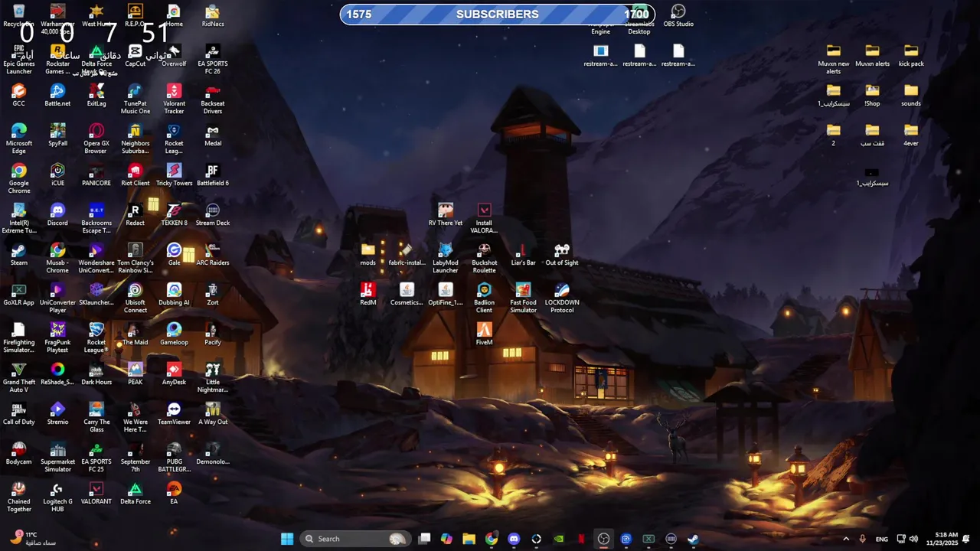980x551 pixels.
Task: Launch Ubisoft Connect from the desktop
Action: (136, 297)
